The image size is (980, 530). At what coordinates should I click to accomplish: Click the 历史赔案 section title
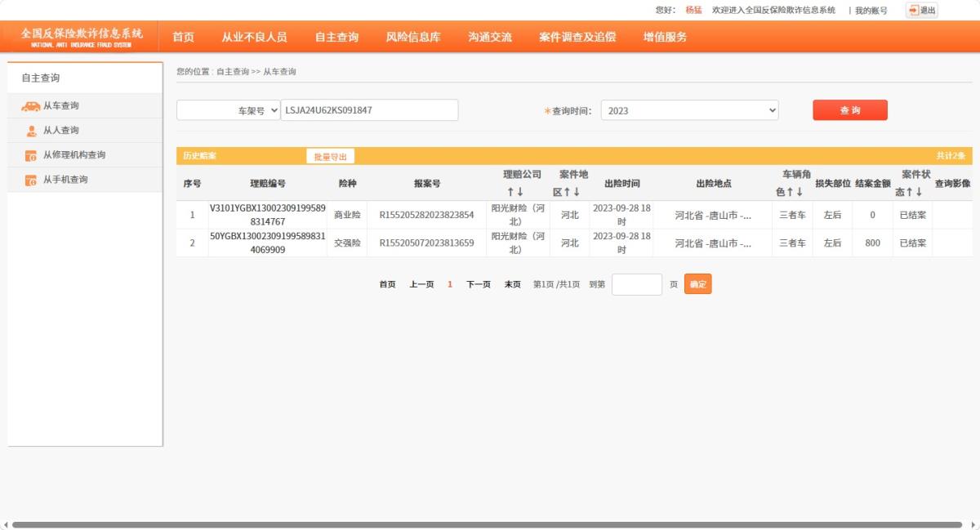[199, 156]
